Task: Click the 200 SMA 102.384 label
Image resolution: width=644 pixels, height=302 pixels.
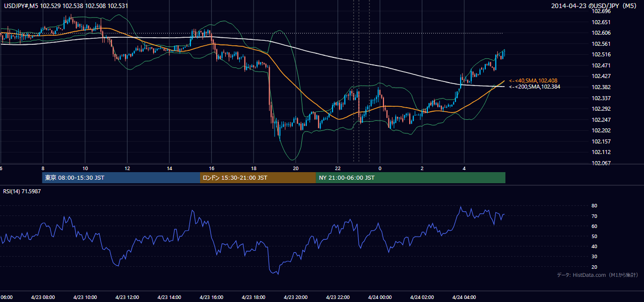Action: click(x=534, y=87)
